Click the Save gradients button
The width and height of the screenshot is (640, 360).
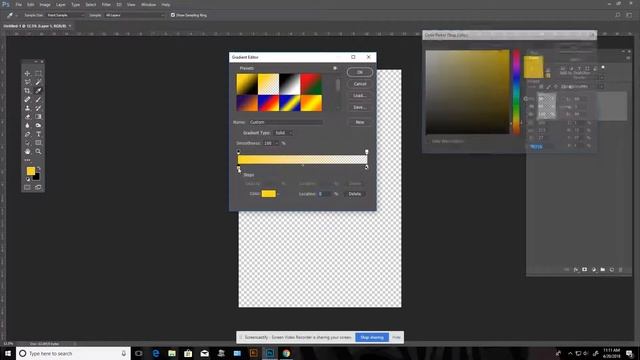point(360,107)
